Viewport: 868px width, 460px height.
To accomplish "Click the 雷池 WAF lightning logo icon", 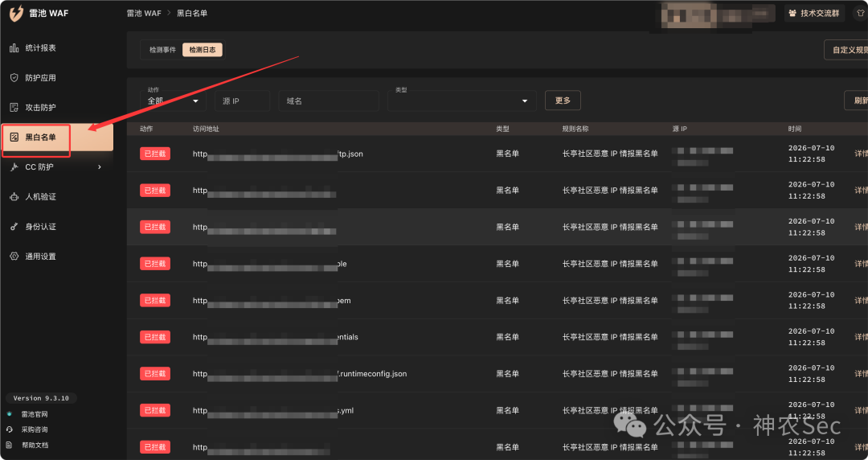I will (16, 13).
